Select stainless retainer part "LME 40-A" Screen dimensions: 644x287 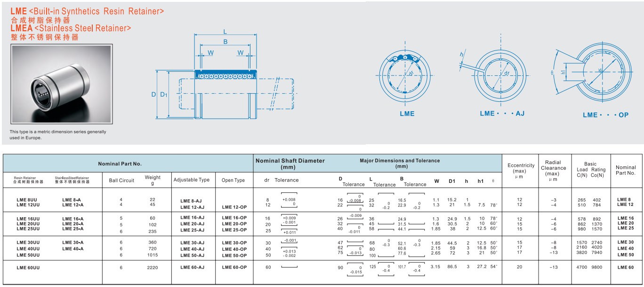click(x=72, y=249)
